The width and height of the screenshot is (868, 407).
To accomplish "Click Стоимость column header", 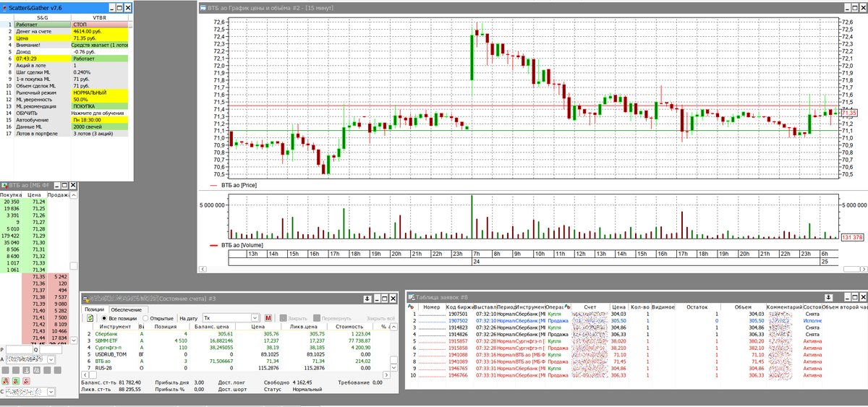I will 349,326.
